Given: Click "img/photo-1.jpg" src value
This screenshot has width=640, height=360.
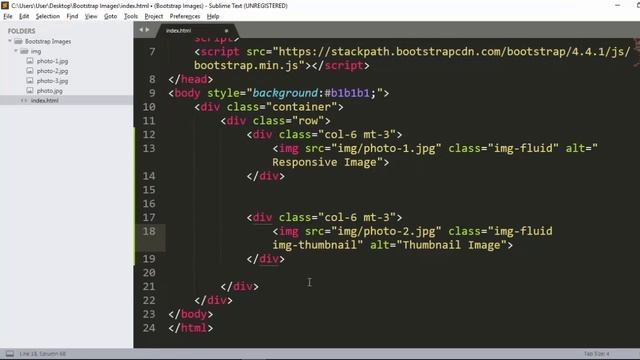Looking at the screenshot, I should pyautogui.click(x=386, y=148).
